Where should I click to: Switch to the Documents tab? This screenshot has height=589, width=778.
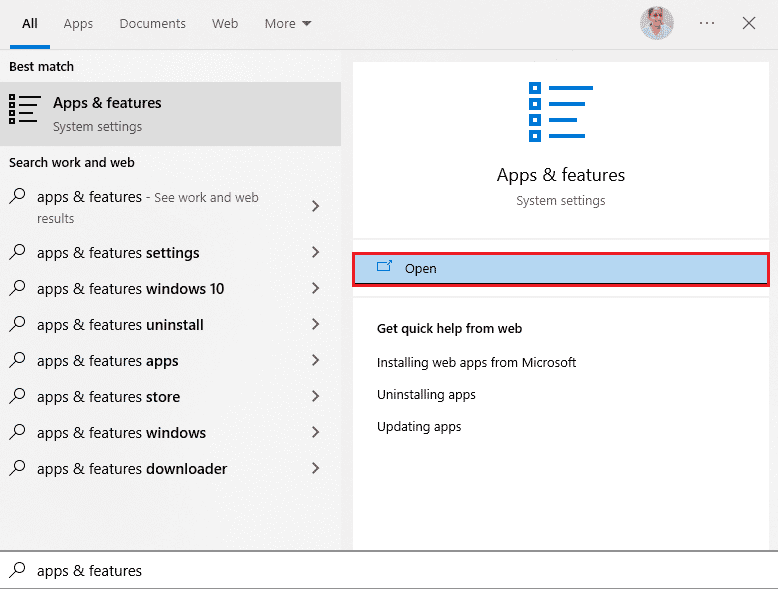pyautogui.click(x=152, y=23)
